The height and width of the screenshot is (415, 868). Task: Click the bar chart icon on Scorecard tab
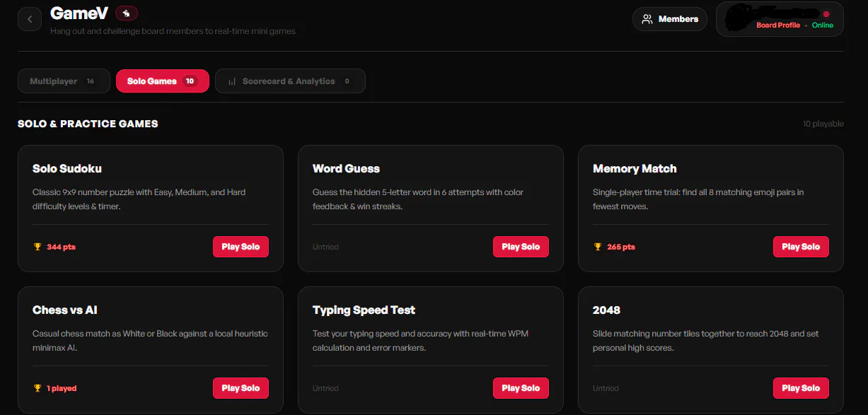click(x=232, y=81)
